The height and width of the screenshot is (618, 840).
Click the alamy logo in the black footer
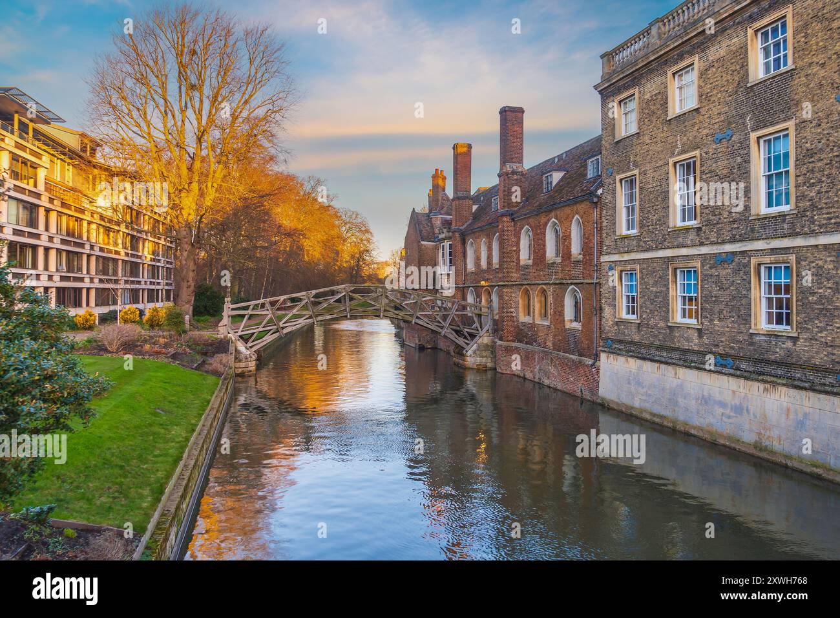click(65, 589)
